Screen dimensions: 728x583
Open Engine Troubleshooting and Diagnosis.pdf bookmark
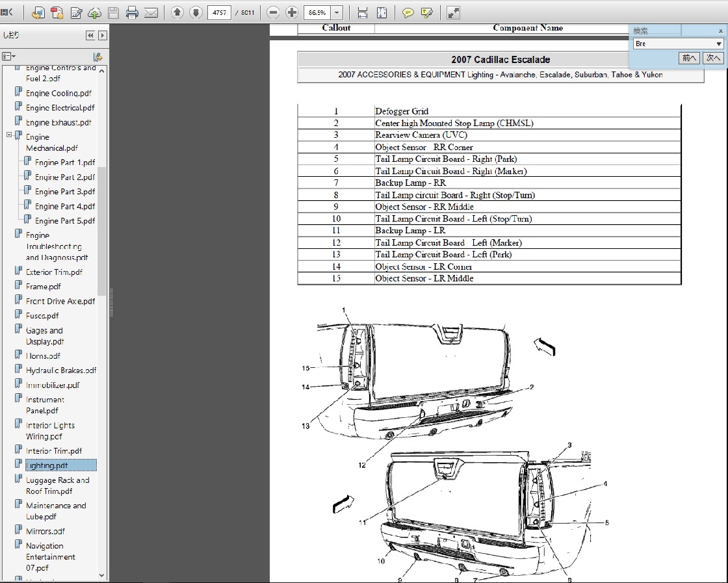[57, 246]
